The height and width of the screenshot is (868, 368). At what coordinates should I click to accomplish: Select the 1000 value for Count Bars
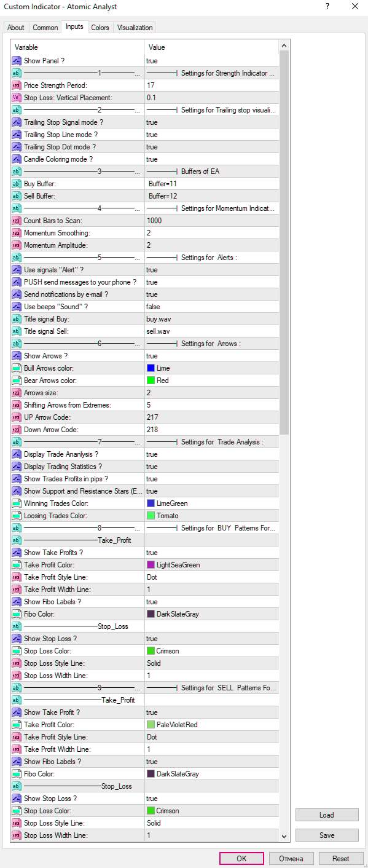click(x=212, y=221)
